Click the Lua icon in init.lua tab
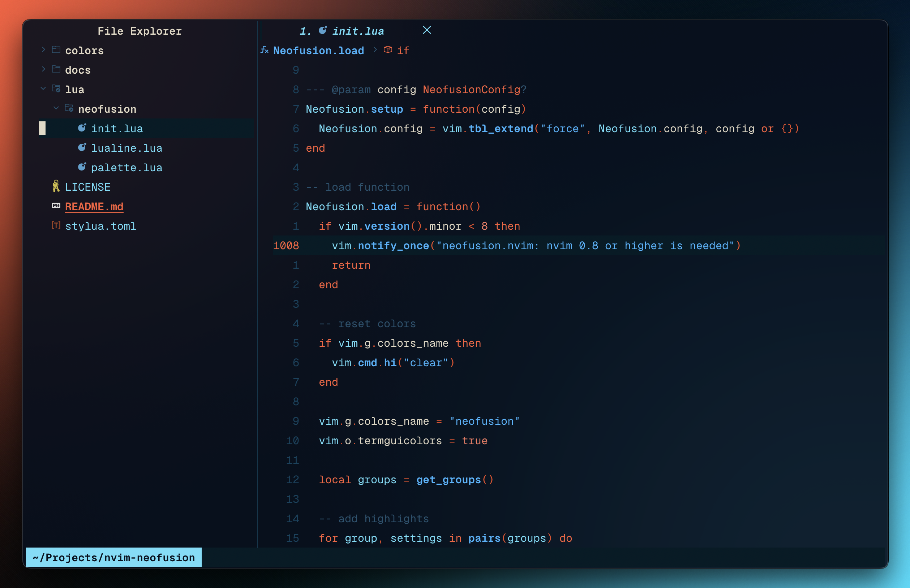The width and height of the screenshot is (910, 588). (x=322, y=31)
